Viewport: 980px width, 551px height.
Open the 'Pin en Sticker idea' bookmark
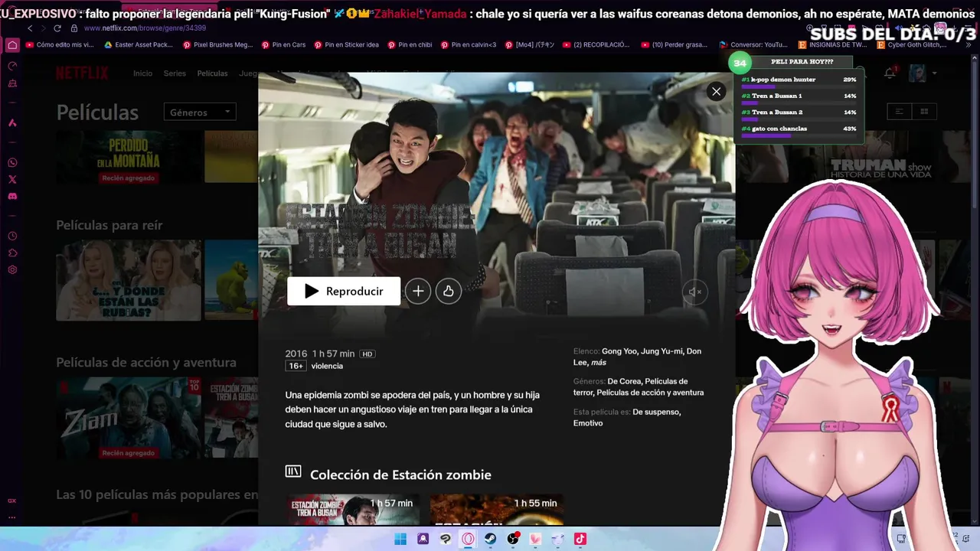346,45
